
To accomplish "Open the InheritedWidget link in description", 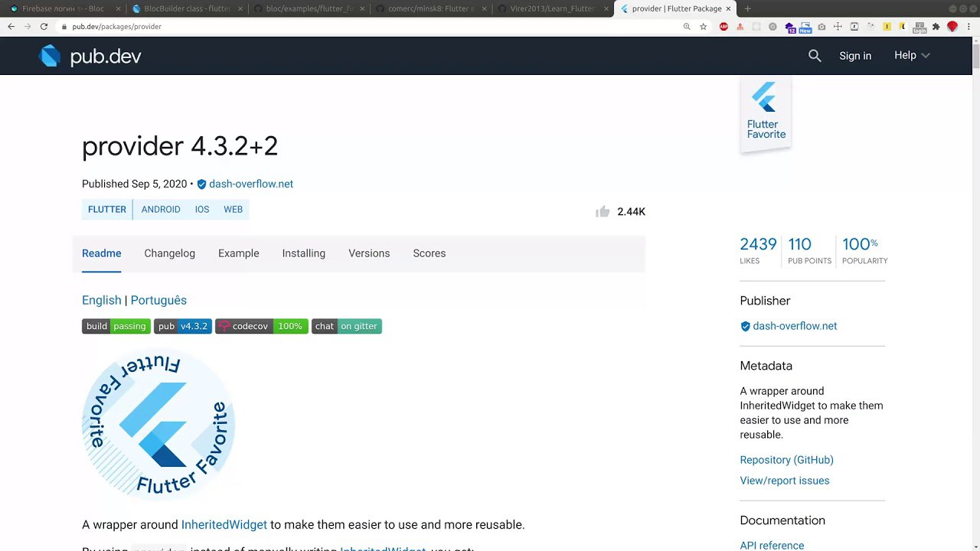I will pos(224,525).
